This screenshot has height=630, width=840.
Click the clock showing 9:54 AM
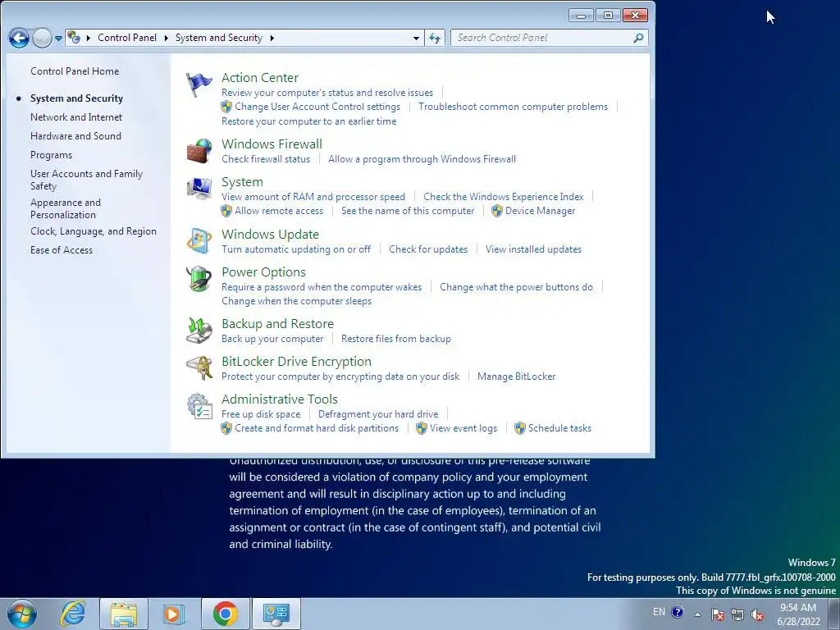point(797,608)
